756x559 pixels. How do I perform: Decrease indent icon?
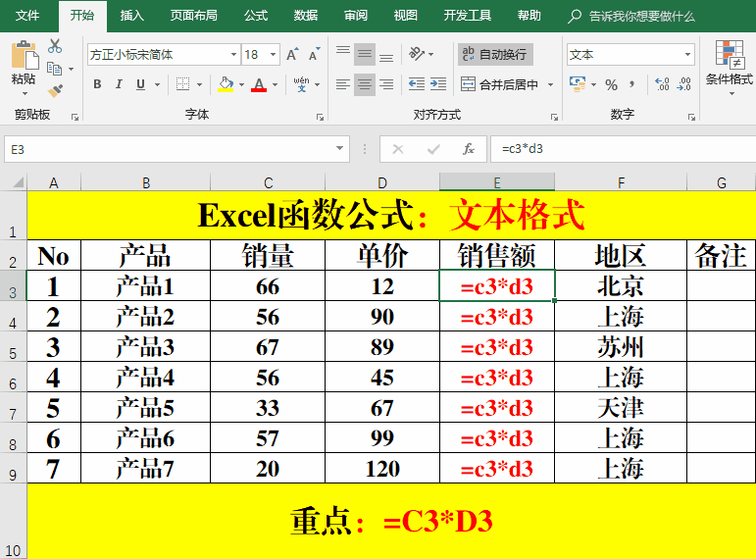coord(417,84)
